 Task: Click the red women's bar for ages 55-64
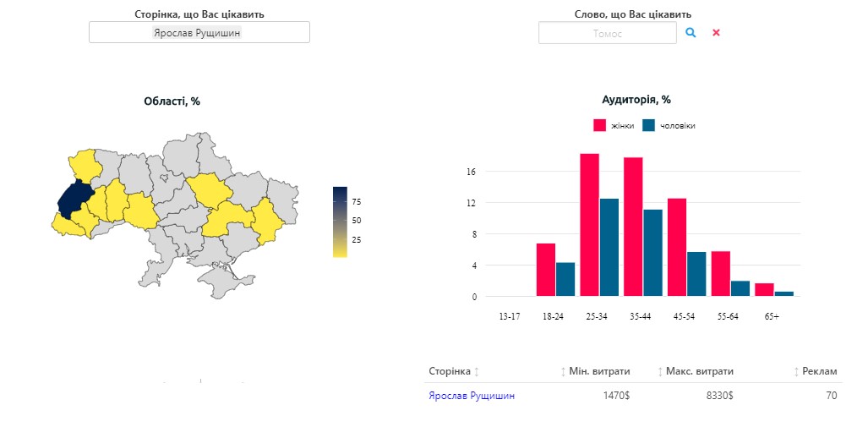coord(720,273)
